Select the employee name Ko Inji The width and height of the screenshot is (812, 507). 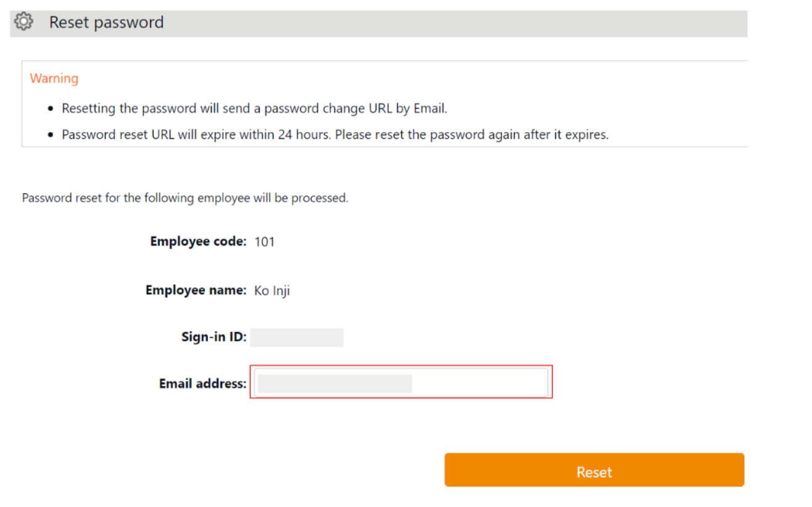click(x=272, y=291)
